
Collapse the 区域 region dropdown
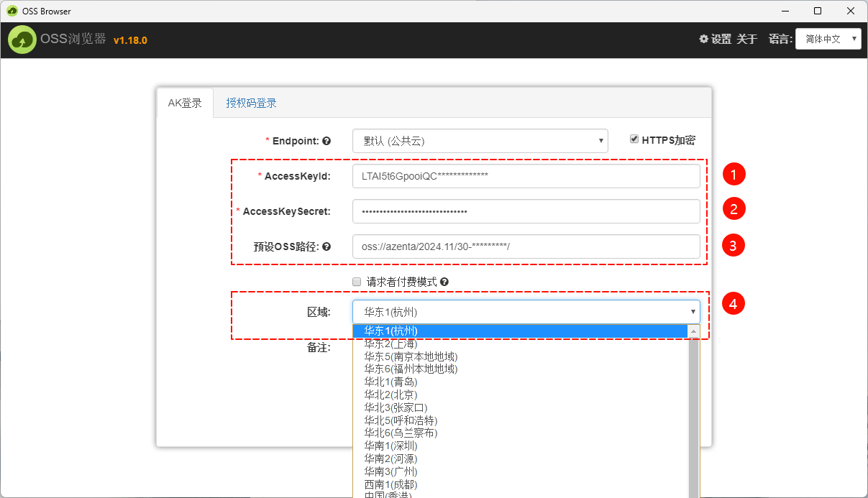click(526, 312)
